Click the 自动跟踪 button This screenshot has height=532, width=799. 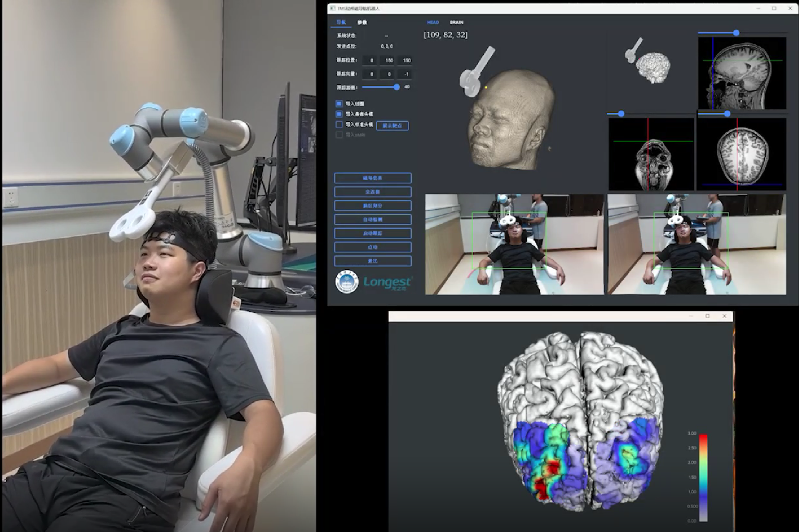(373, 233)
